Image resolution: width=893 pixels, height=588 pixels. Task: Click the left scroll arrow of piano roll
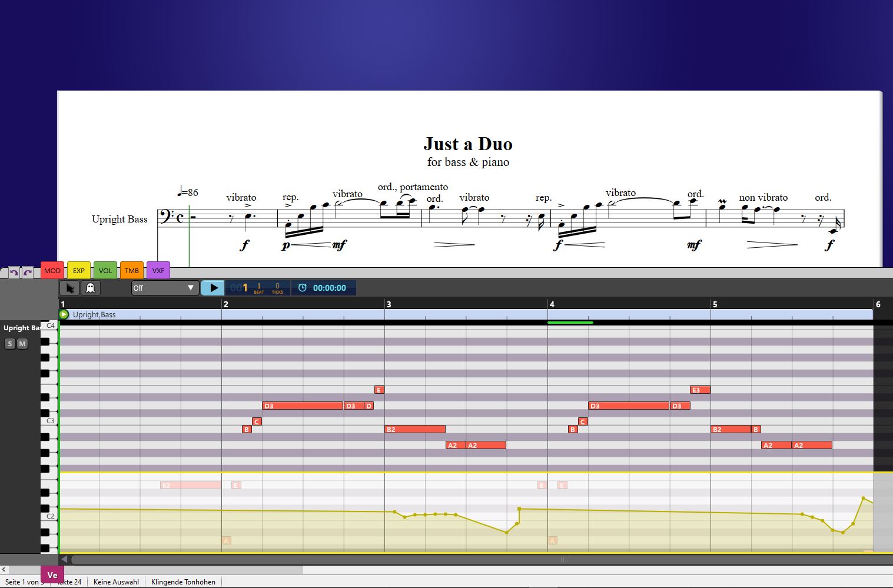tap(64, 559)
